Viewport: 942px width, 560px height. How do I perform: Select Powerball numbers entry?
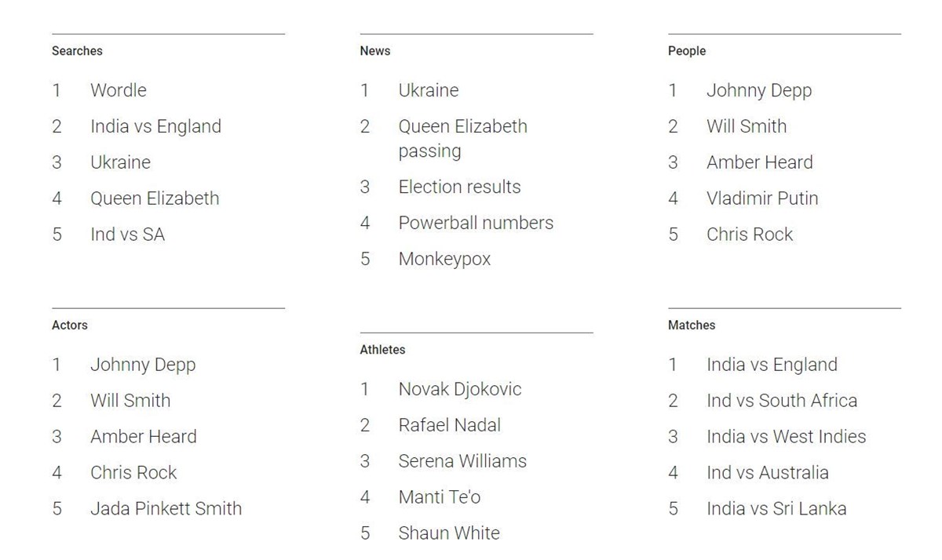click(x=476, y=223)
